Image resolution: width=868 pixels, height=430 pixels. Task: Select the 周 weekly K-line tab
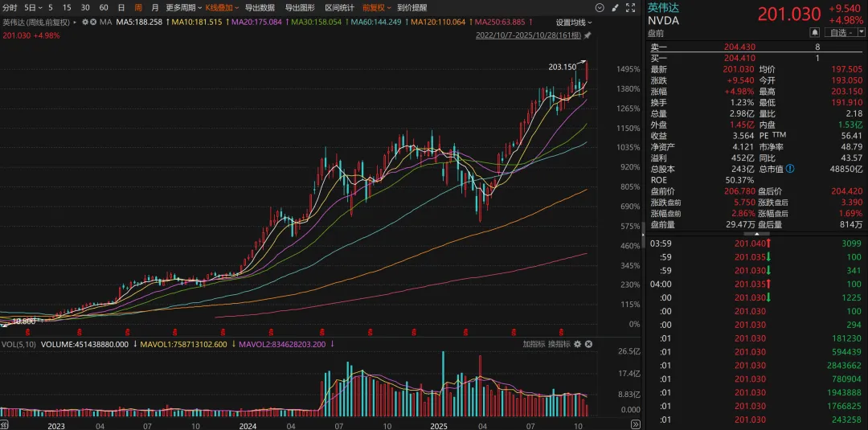coord(138,8)
